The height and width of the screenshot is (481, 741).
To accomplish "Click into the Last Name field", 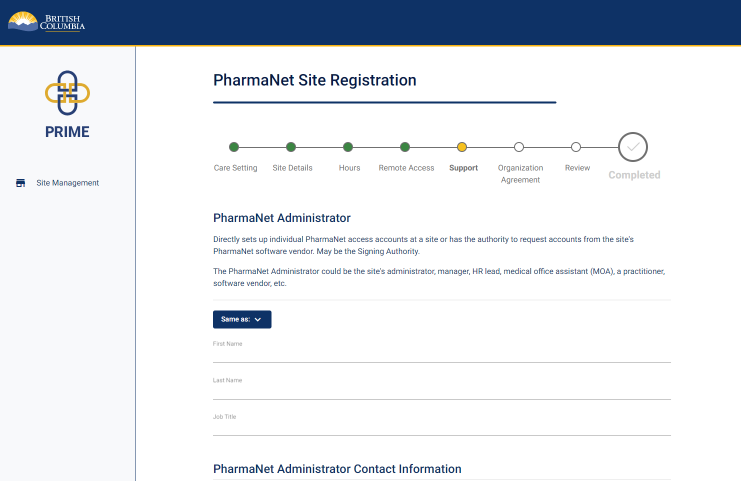I will 441,391.
